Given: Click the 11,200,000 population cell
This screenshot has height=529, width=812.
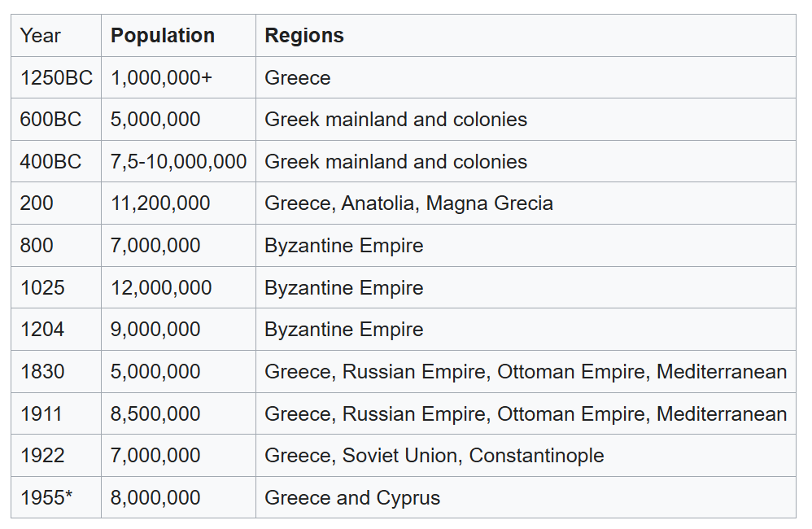Looking at the screenshot, I should click(x=160, y=203).
